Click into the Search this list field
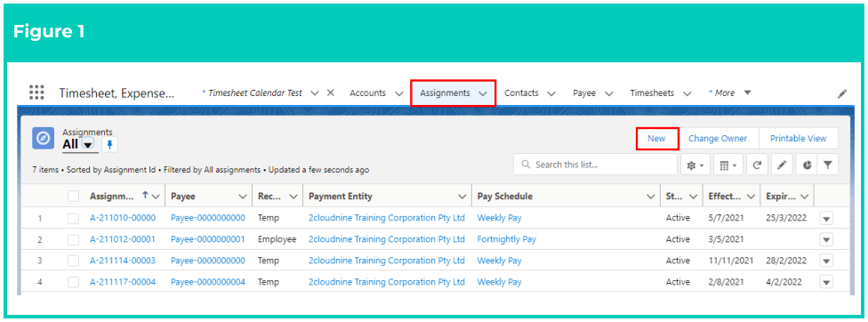This screenshot has width=868, height=322. coord(596,165)
